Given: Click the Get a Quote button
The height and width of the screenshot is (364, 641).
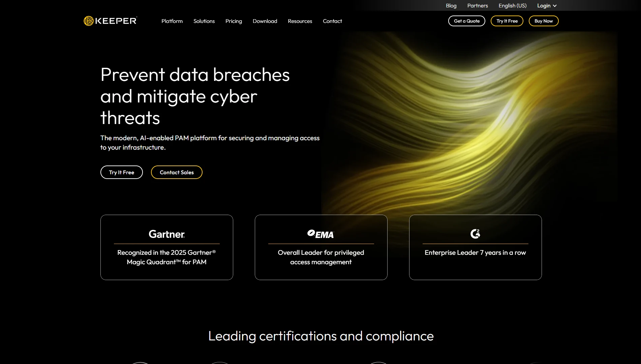Looking at the screenshot, I should coord(467,21).
